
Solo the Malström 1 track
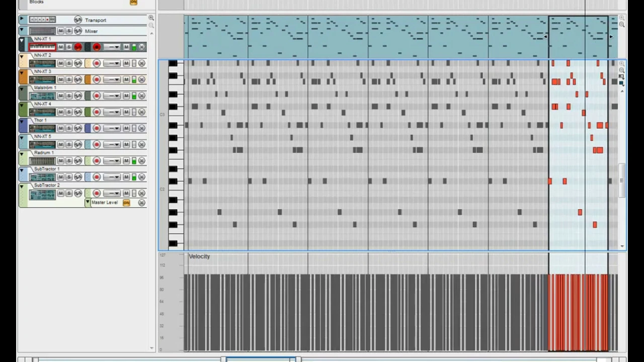pyautogui.click(x=69, y=96)
